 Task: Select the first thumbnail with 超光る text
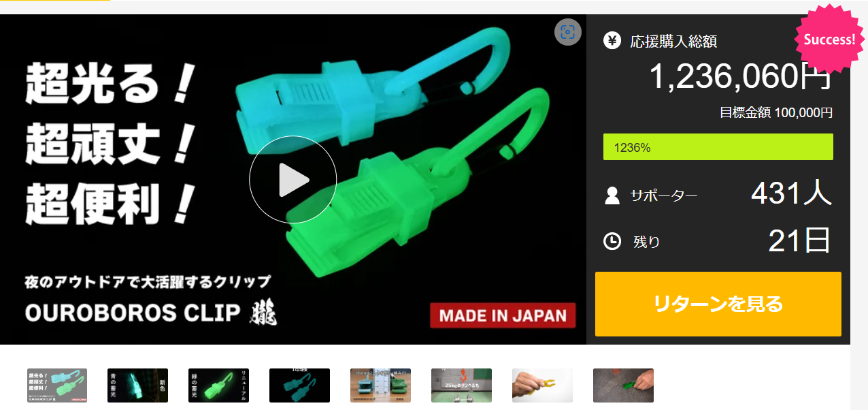[57, 385]
